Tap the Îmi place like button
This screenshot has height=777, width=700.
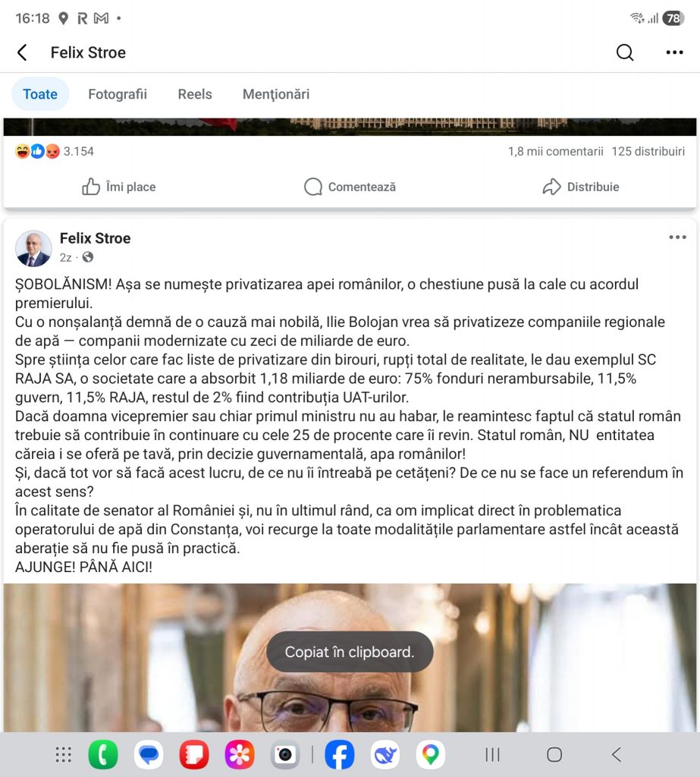[119, 187]
